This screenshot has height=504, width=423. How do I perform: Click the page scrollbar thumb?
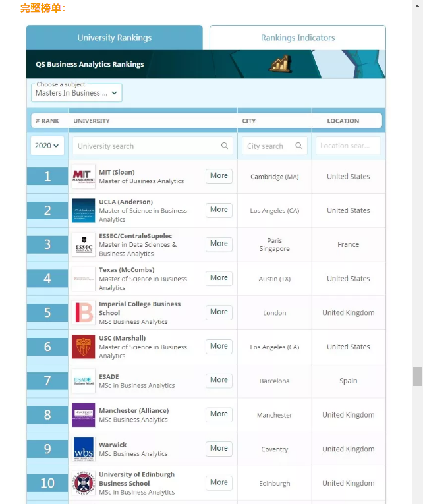417,376
